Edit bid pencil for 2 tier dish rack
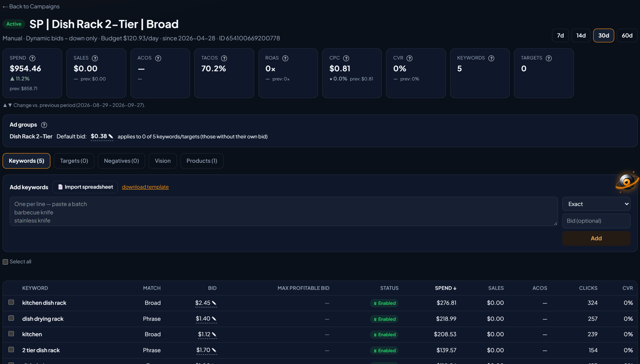This screenshot has height=364, width=640. tap(214, 350)
